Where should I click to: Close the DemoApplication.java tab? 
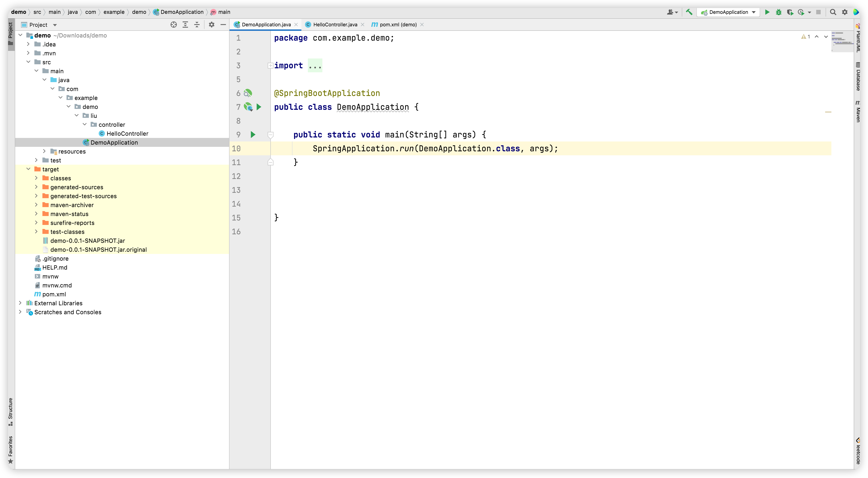[x=296, y=25]
